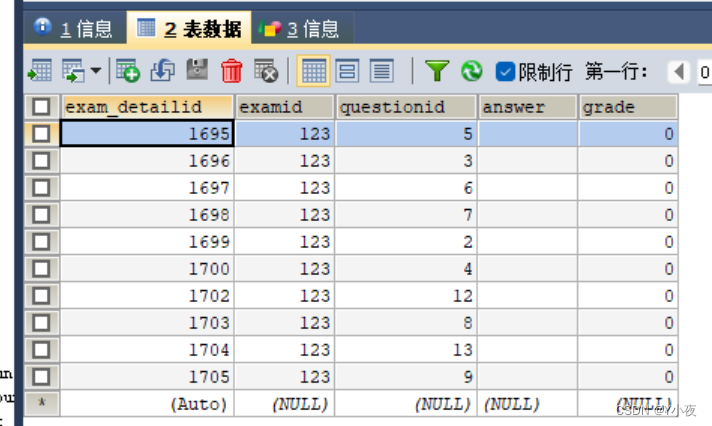Open the export icon's dropdown arrow

coord(96,71)
